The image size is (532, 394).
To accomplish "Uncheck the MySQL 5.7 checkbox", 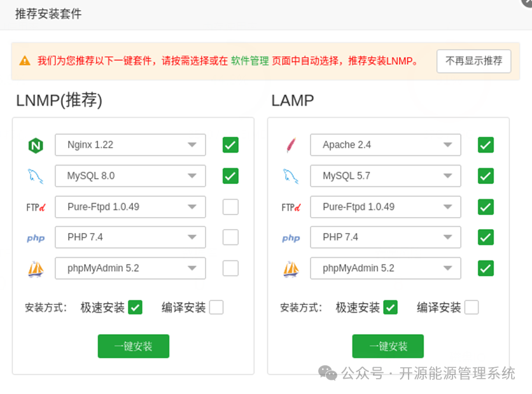I will [486, 176].
